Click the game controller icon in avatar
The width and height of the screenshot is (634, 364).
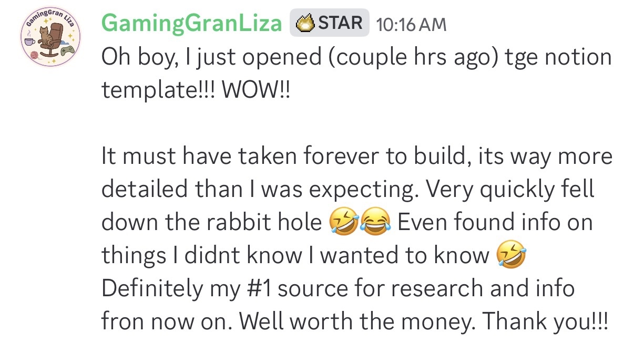click(x=67, y=50)
